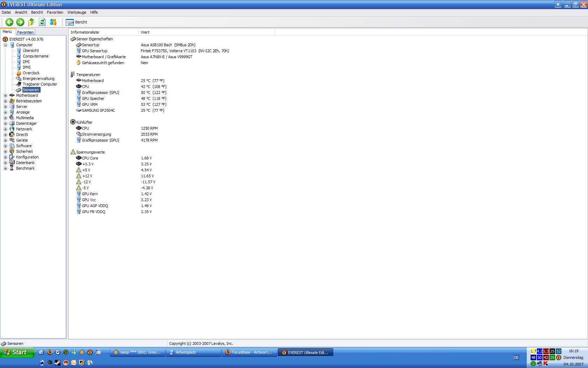Select the Grafikprozessor (GPU) temperature row

click(172, 93)
